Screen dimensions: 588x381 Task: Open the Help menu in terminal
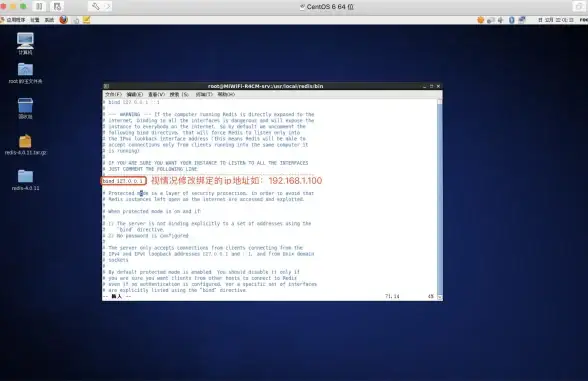(x=226, y=94)
